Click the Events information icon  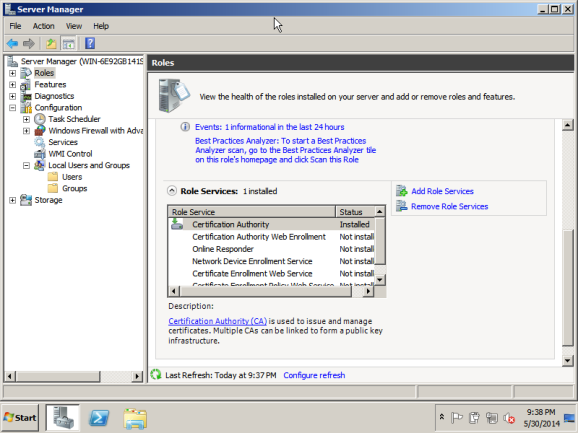click(185, 127)
